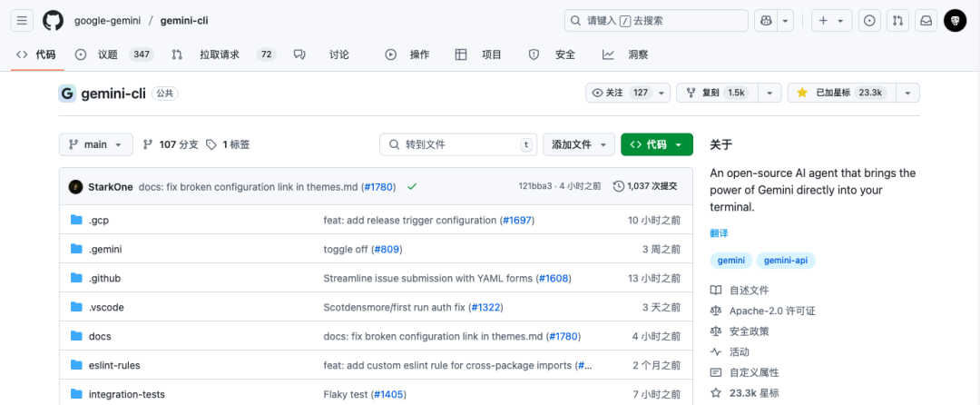Open StarkOne author profile link
Image resolution: width=980 pixels, height=405 pixels.
coord(111,186)
